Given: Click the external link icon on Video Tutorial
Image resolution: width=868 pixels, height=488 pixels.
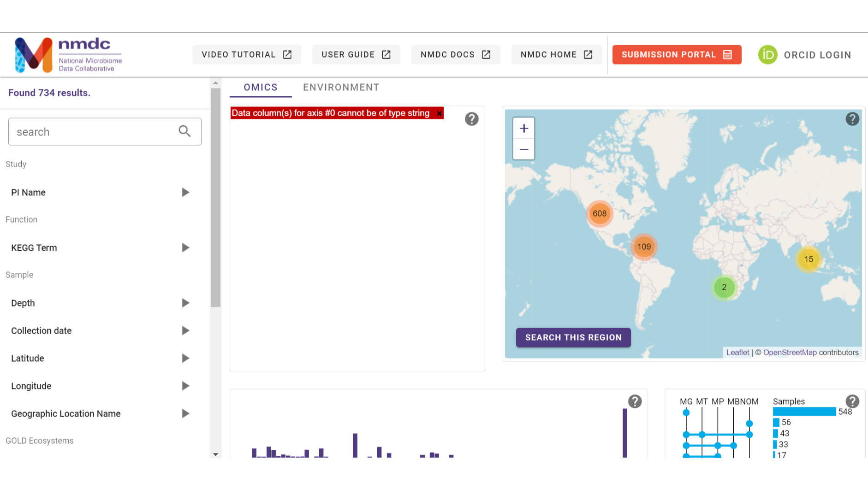Looking at the screenshot, I should point(287,55).
